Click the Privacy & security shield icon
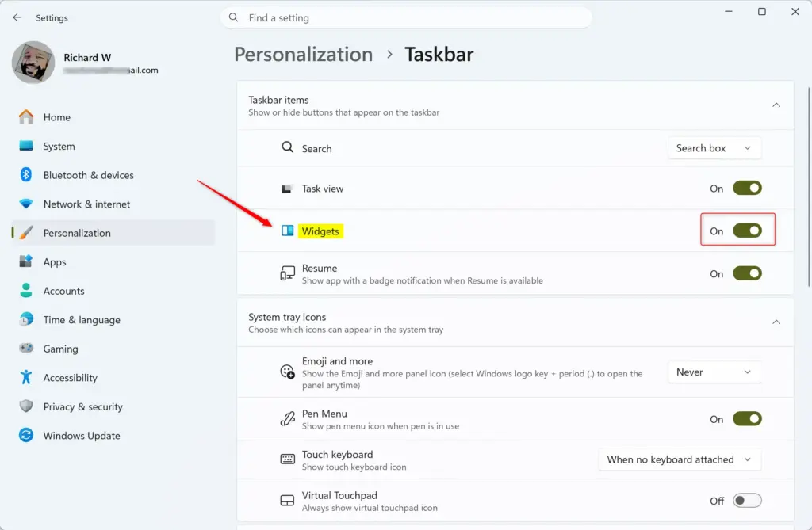 pos(26,406)
